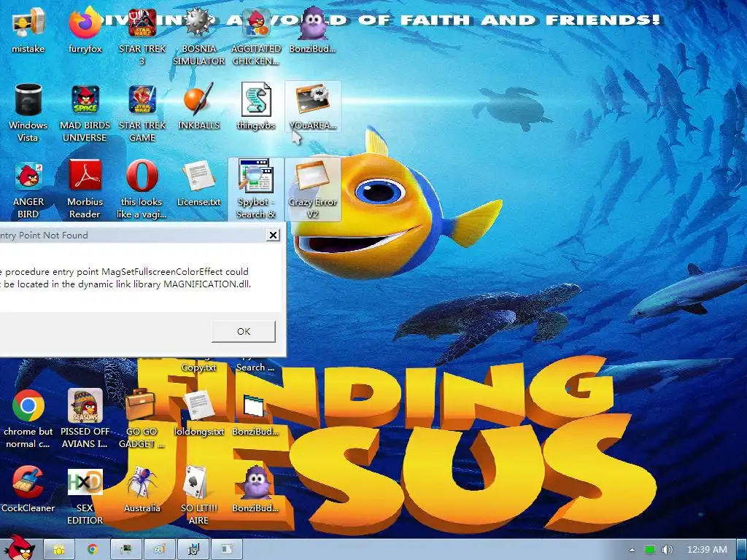Select the Crazy Error V2 icon
The image size is (747, 560).
tap(312, 190)
